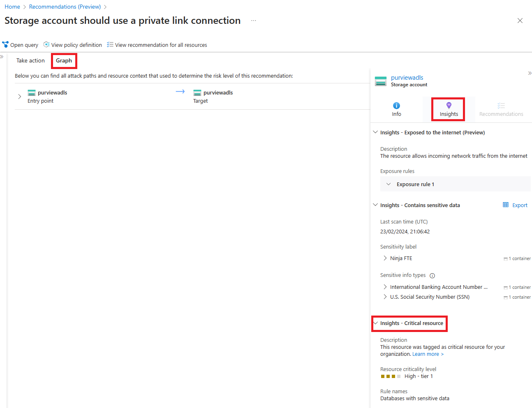The image size is (532, 408).
Task: Click the info icon next to Sensitive info types
Action: click(432, 276)
